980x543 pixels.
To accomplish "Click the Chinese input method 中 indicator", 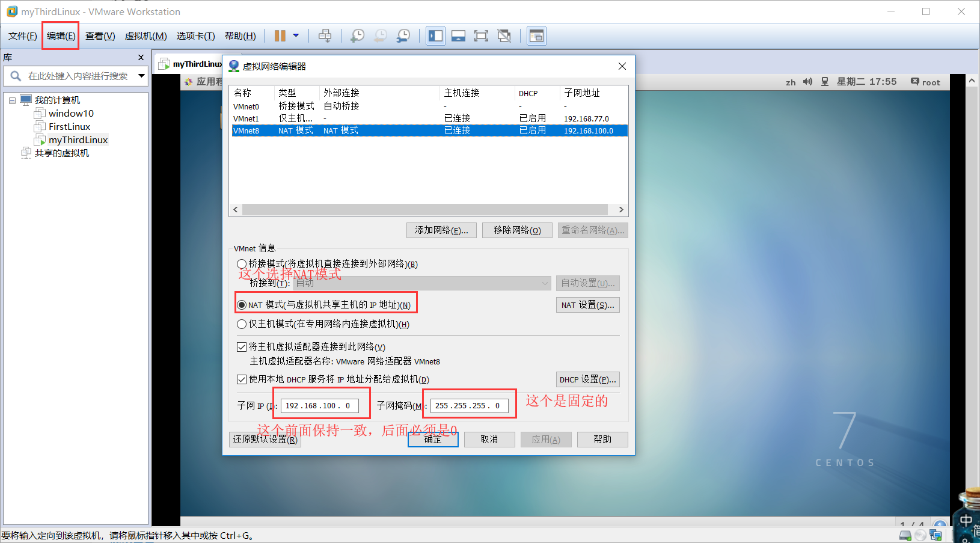I will pos(966,520).
